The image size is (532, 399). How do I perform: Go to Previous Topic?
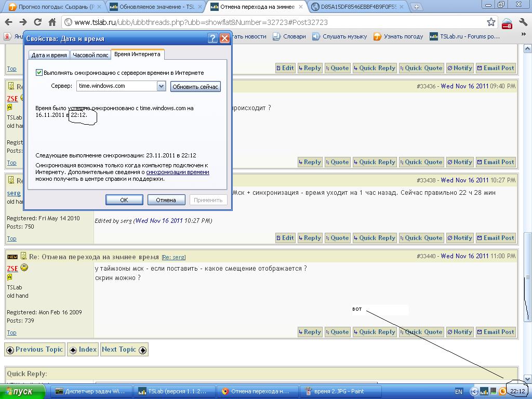pos(34,350)
